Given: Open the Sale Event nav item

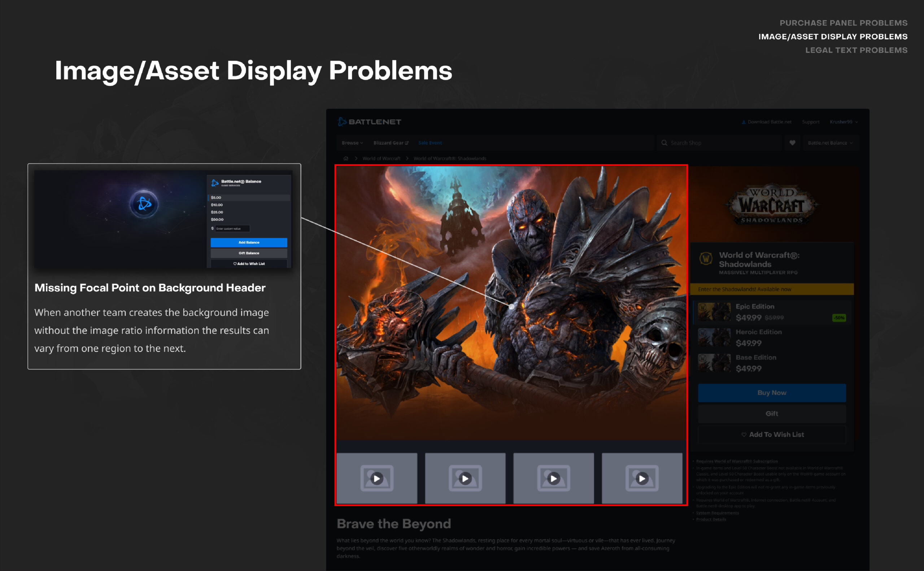Looking at the screenshot, I should click(430, 143).
